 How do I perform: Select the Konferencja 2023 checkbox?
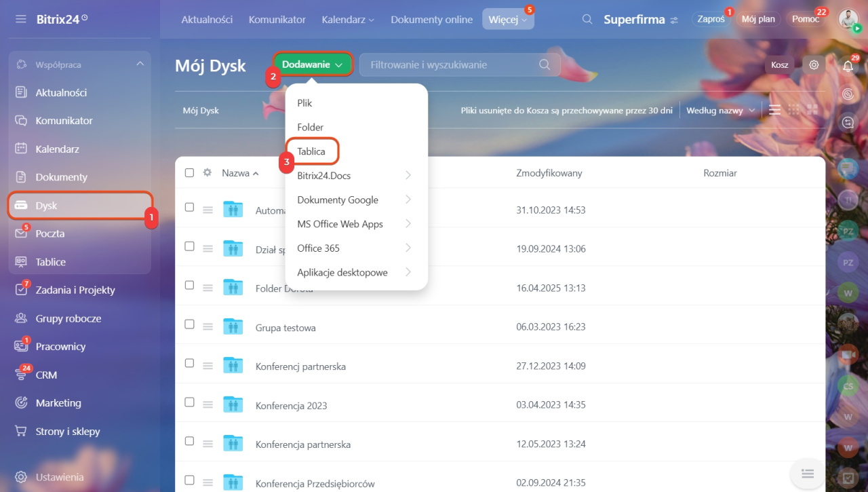coord(190,402)
